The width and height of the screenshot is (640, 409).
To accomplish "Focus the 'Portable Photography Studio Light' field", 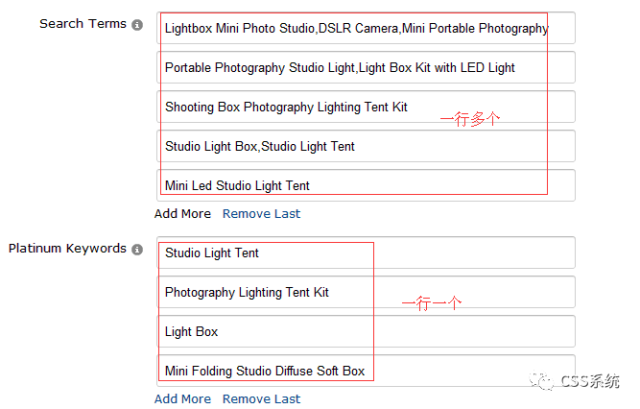I will point(365,68).
